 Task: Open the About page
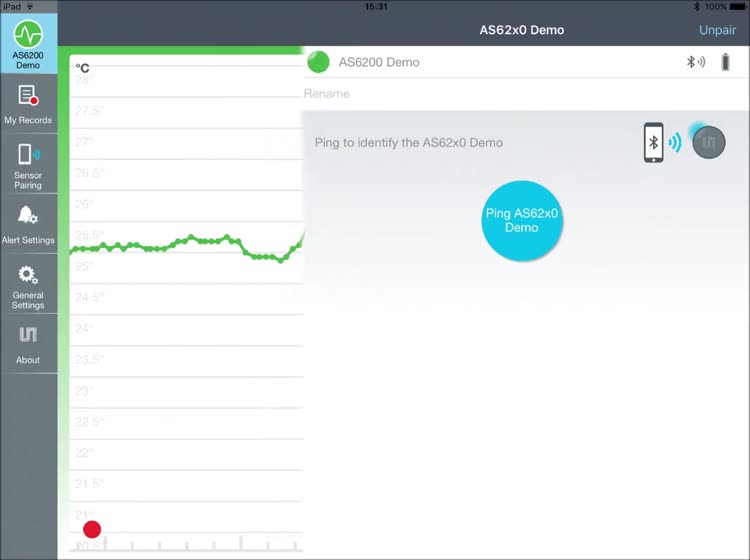click(28, 343)
